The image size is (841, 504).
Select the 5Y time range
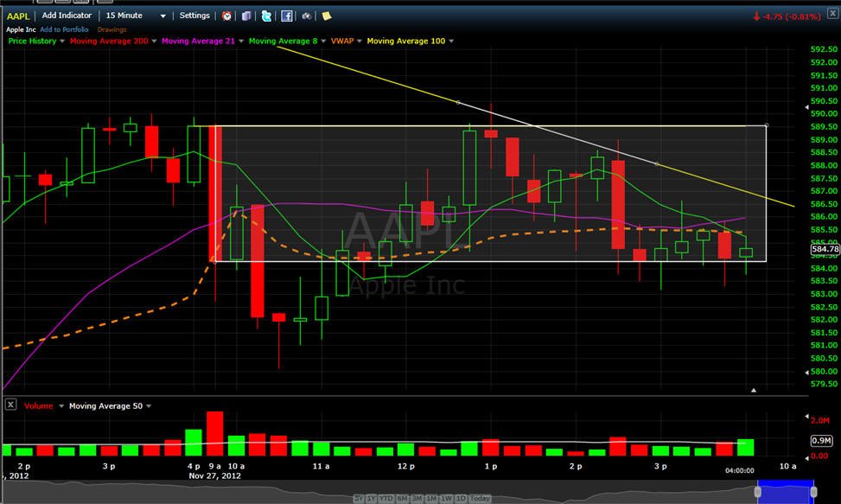click(x=359, y=498)
